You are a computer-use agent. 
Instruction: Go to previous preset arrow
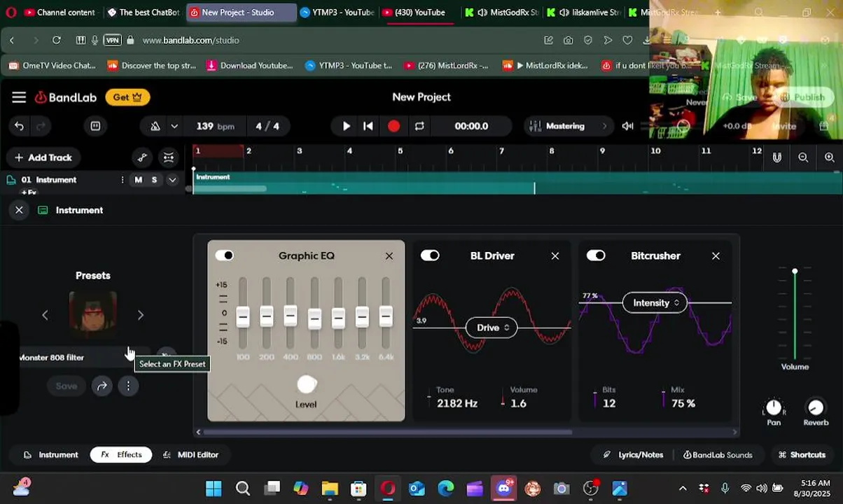pyautogui.click(x=45, y=316)
